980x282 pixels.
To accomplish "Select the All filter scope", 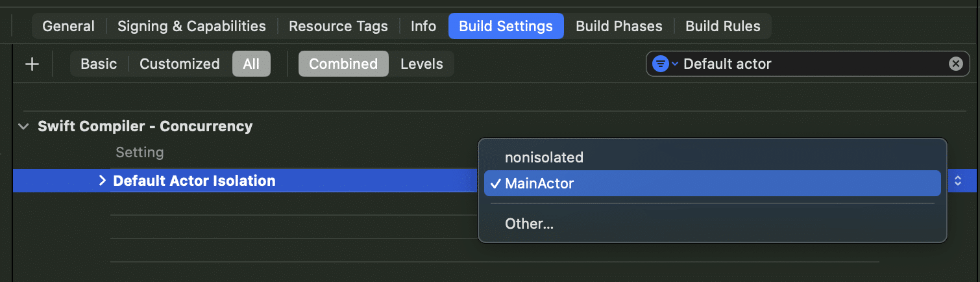I will click(251, 64).
